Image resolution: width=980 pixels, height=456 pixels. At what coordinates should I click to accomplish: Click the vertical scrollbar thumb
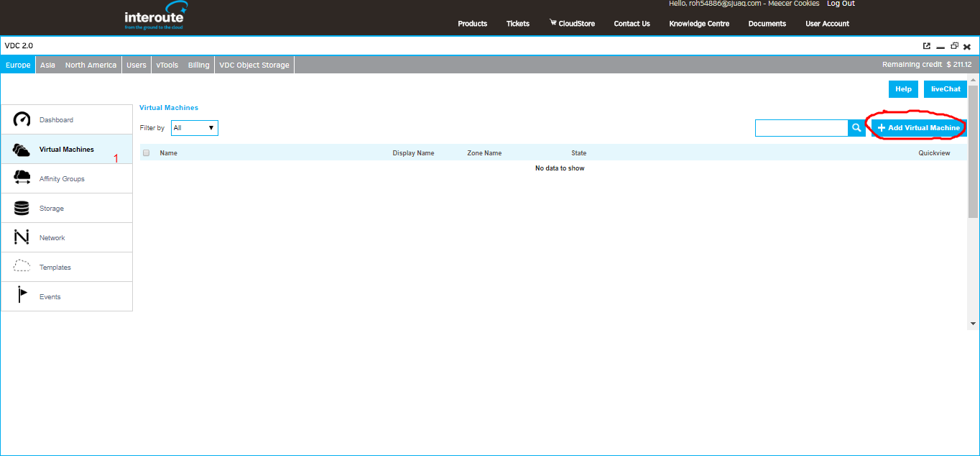coord(974,151)
